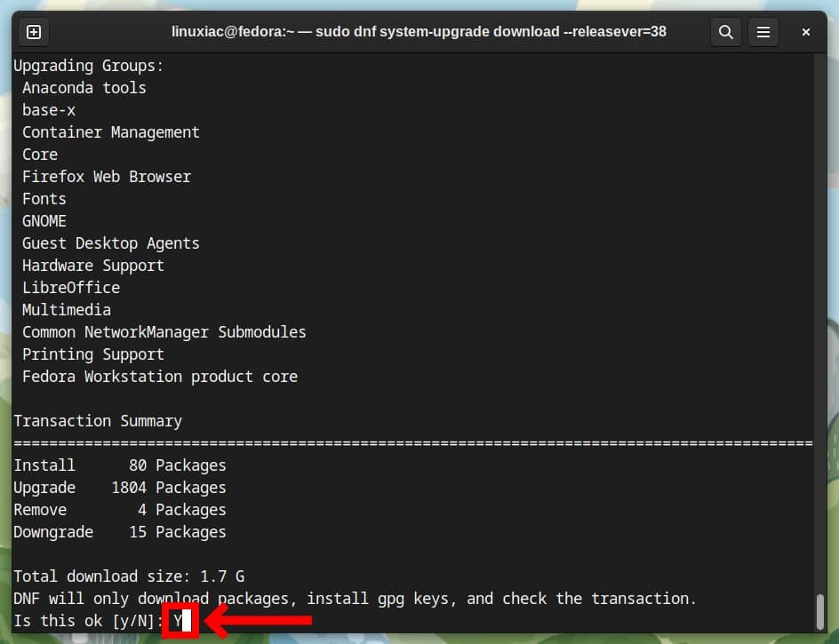839x644 pixels.
Task: Click the 'Firefox Web Browser' line
Action: coord(107,177)
